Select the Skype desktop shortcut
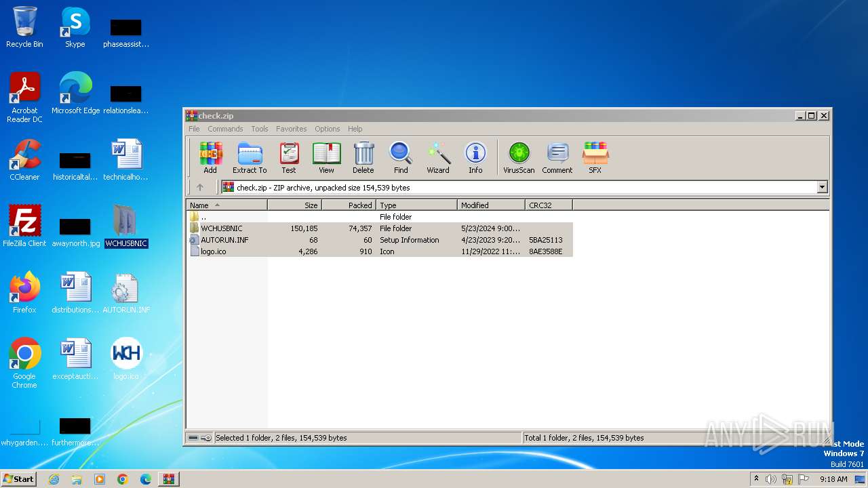This screenshot has width=868, height=488. 75,27
